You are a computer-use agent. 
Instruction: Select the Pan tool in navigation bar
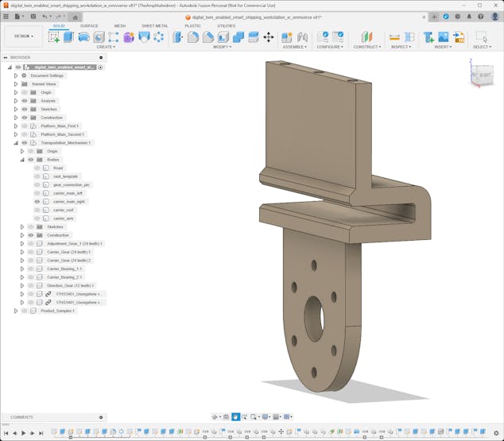(x=236, y=416)
